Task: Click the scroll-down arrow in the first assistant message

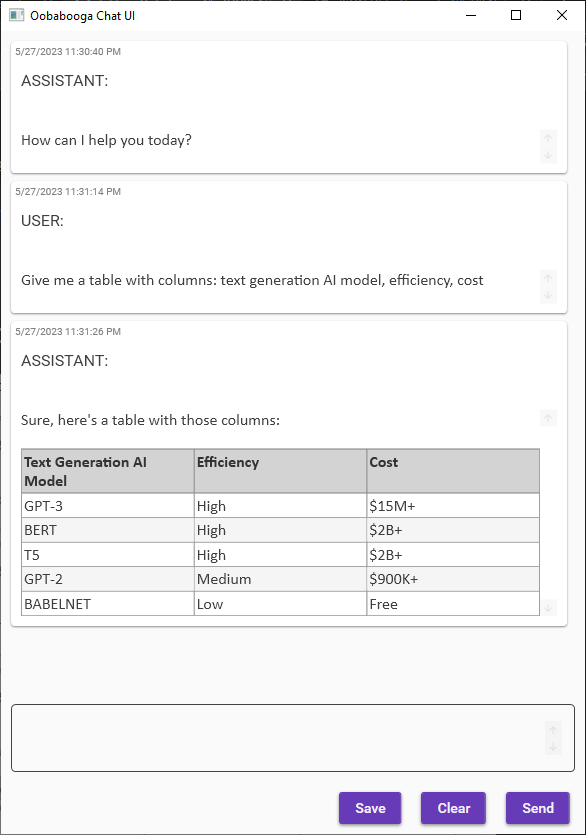Action: pos(548,157)
